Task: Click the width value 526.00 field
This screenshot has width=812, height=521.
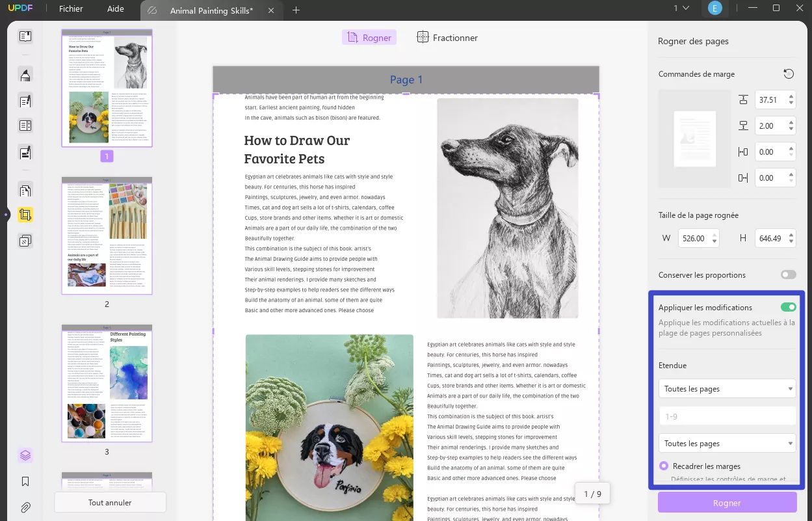Action: [x=694, y=239]
